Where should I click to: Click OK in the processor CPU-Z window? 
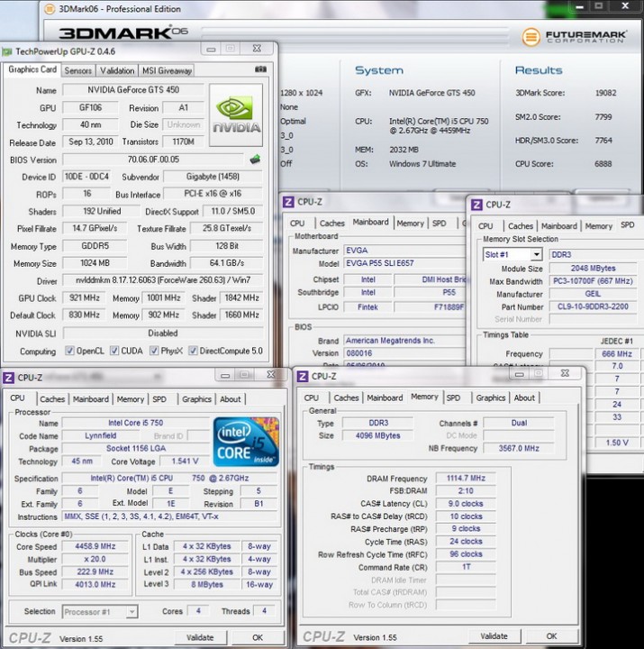(258, 637)
